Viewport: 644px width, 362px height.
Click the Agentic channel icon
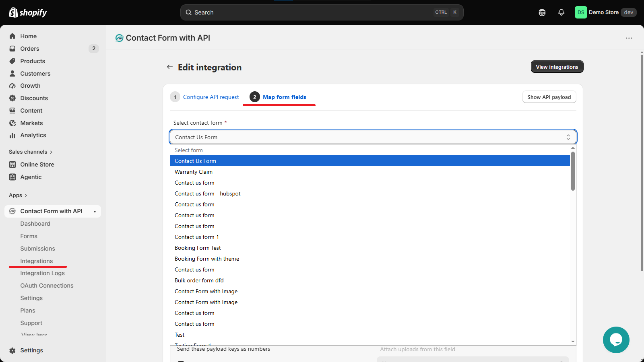click(x=12, y=177)
